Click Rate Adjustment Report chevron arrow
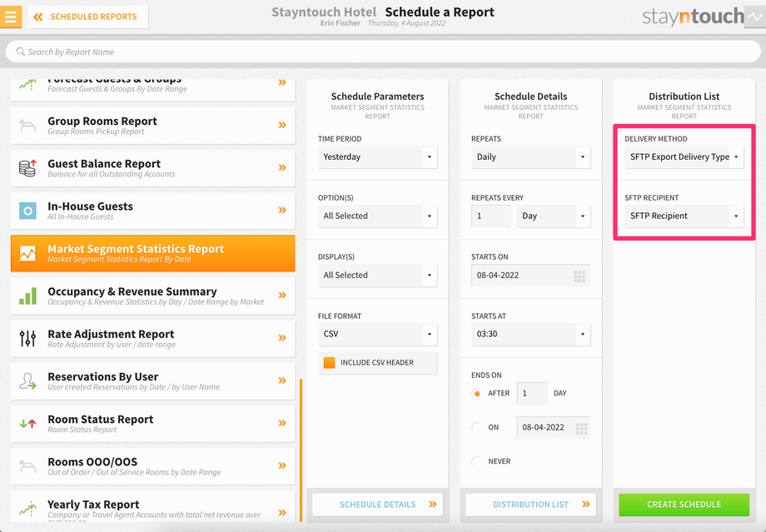 point(282,338)
